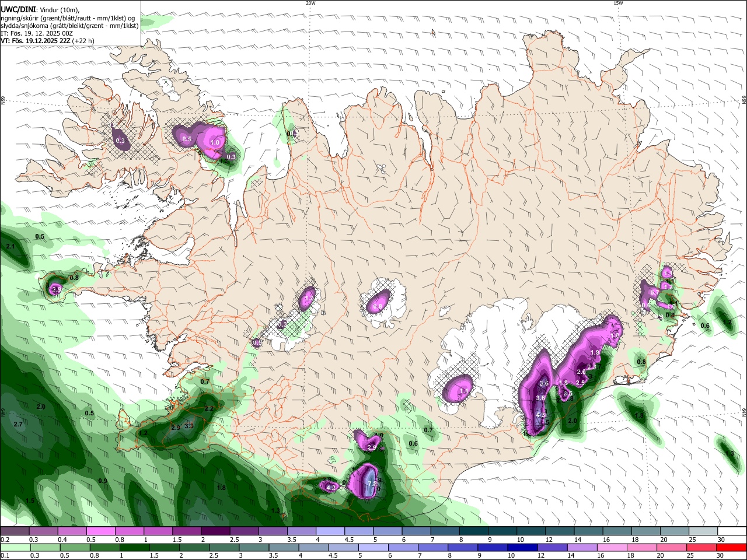Click the 'IT: Fös. 19. 12. 2025 00Z' line
The image size is (747, 560).
[37, 33]
